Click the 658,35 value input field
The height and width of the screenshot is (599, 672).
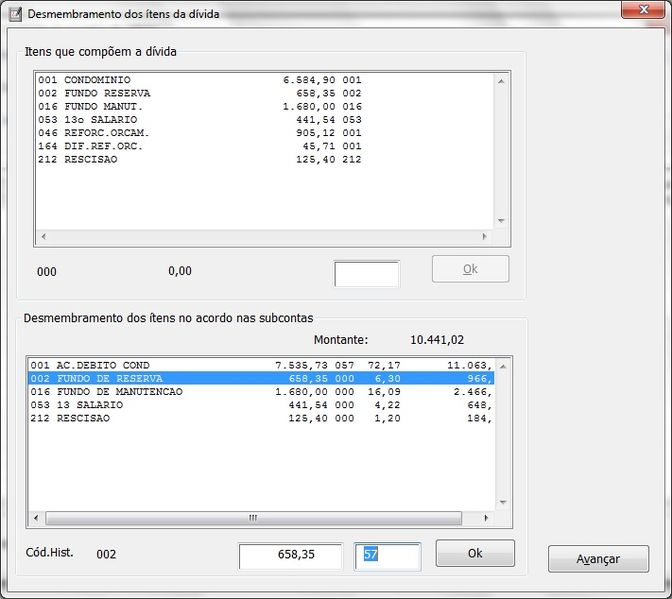click(x=290, y=555)
